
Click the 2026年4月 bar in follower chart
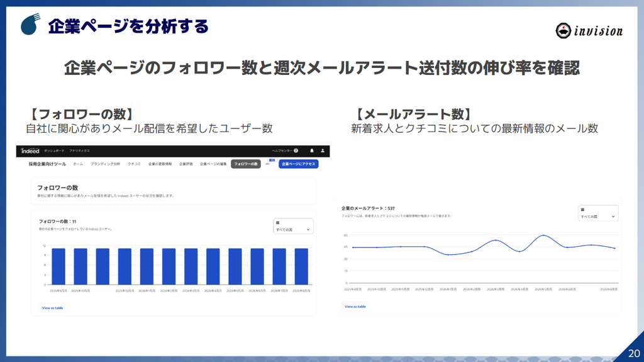point(213,266)
